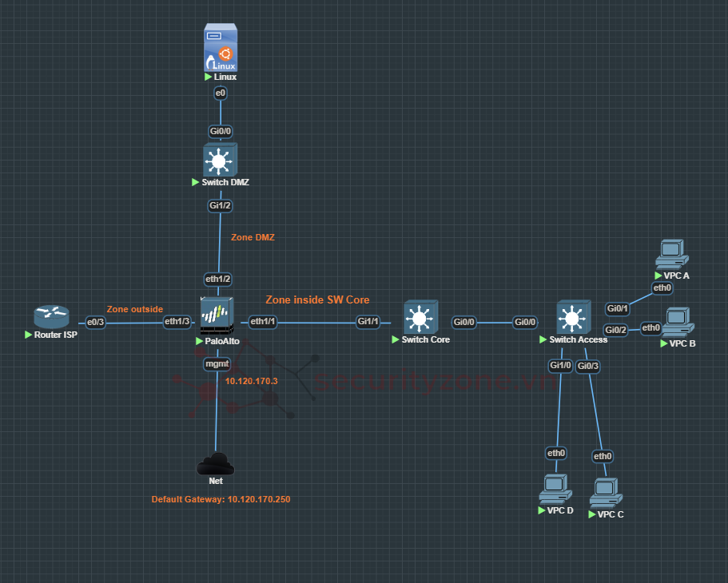Select the Zone inside SW Core text
Screen dimensions: 728x583
pos(317,299)
